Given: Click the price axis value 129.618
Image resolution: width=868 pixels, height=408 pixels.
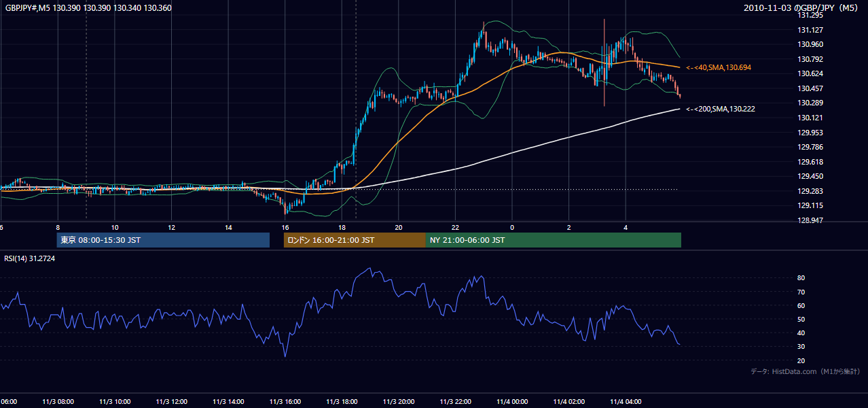Looking at the screenshot, I should 810,162.
